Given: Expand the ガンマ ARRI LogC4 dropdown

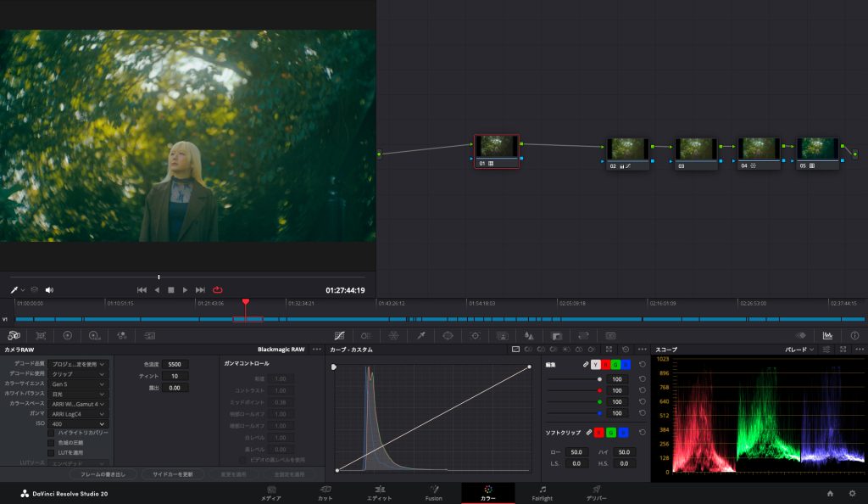Looking at the screenshot, I should (78, 413).
